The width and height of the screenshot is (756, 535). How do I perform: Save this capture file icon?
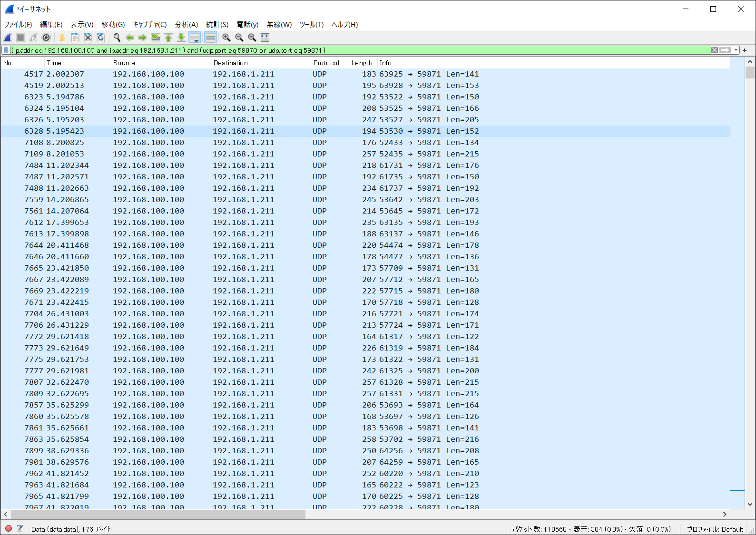(x=75, y=38)
